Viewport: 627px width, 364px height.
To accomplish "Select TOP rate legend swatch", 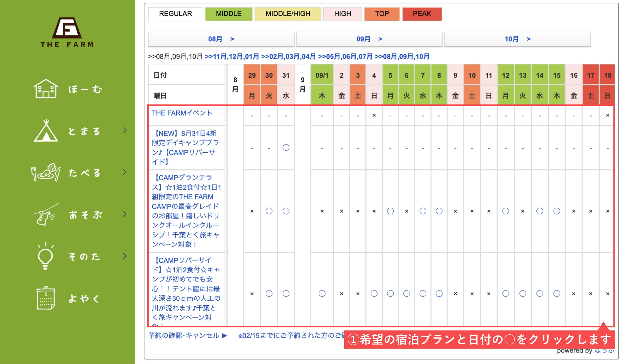I will click(x=382, y=14).
